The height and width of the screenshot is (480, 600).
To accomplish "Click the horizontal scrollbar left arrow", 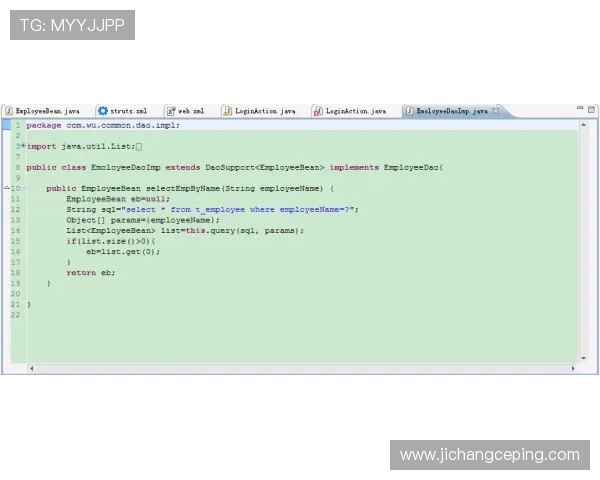I will 31,368.
